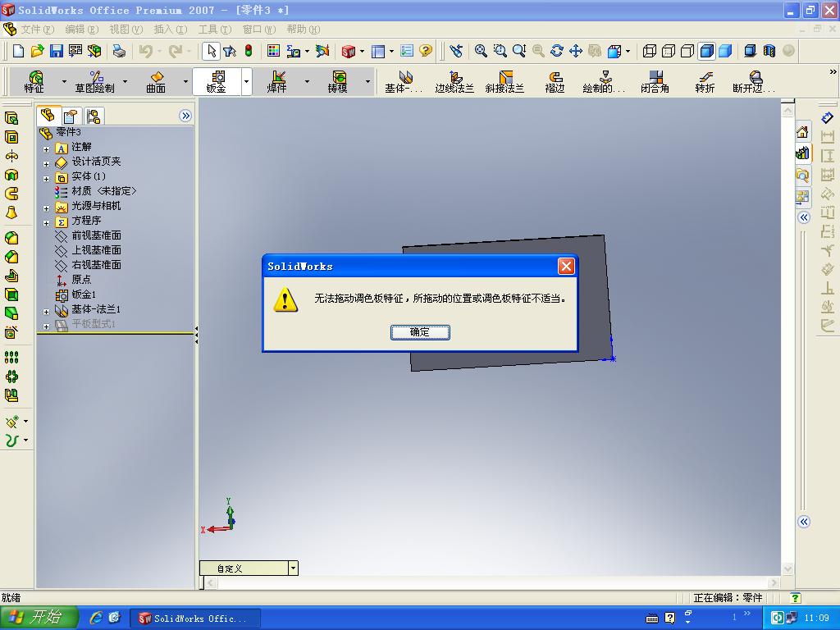Viewport: 840px width, 630px height.
Task: Toggle Section view icon
Action: tap(769, 51)
